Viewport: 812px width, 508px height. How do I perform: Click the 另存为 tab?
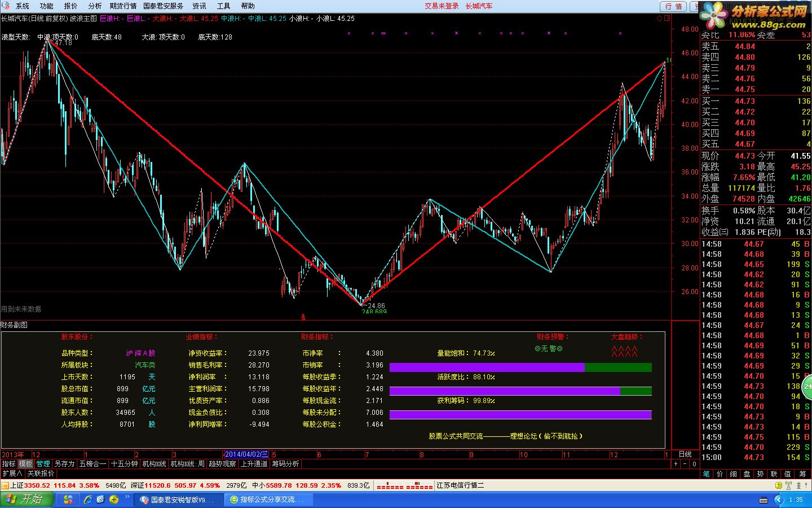(x=64, y=464)
